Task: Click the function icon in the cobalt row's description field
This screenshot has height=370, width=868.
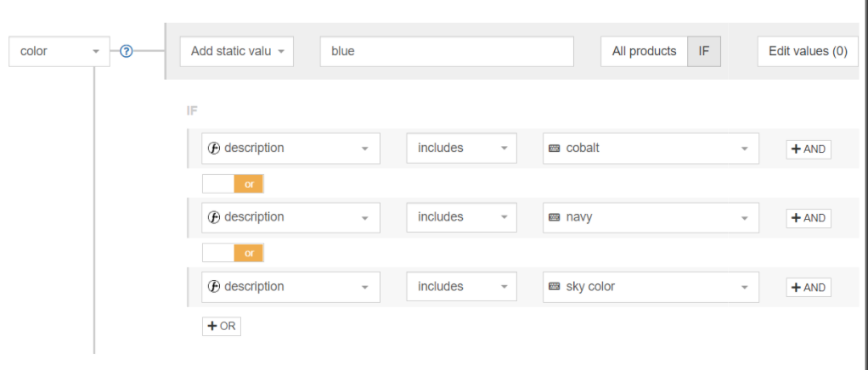Action: point(214,148)
